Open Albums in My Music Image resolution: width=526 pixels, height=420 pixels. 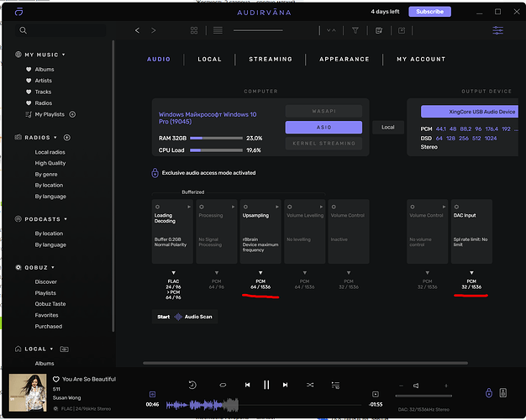point(45,70)
